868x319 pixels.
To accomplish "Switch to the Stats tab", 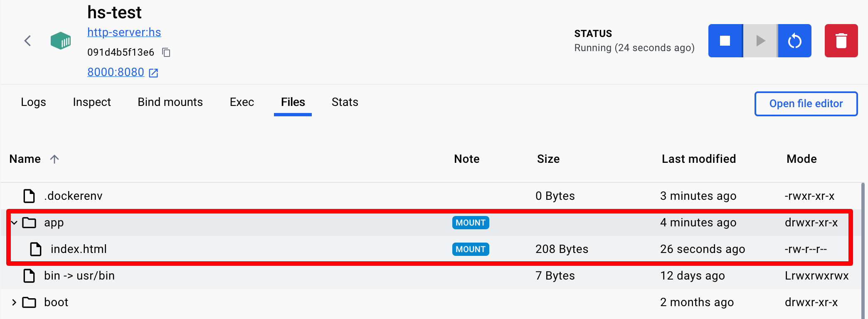I will point(345,102).
